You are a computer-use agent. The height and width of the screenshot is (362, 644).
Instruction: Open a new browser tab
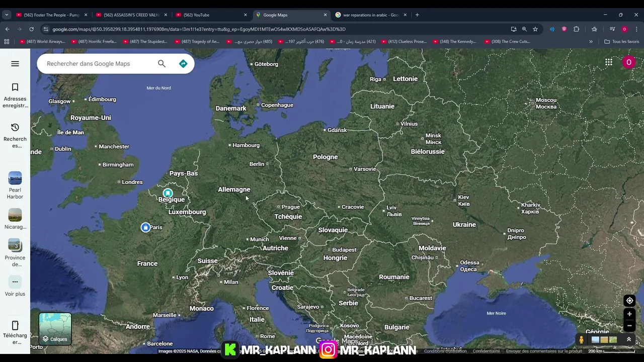coord(417,15)
